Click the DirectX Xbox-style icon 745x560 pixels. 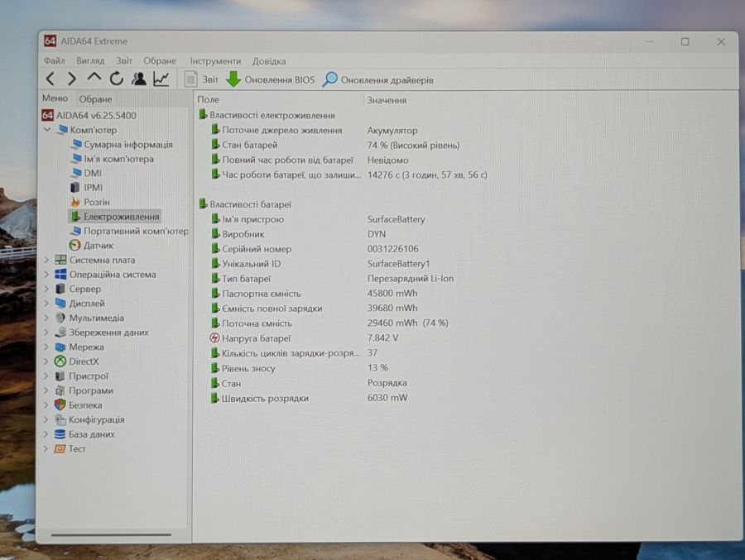pyautogui.click(x=60, y=361)
